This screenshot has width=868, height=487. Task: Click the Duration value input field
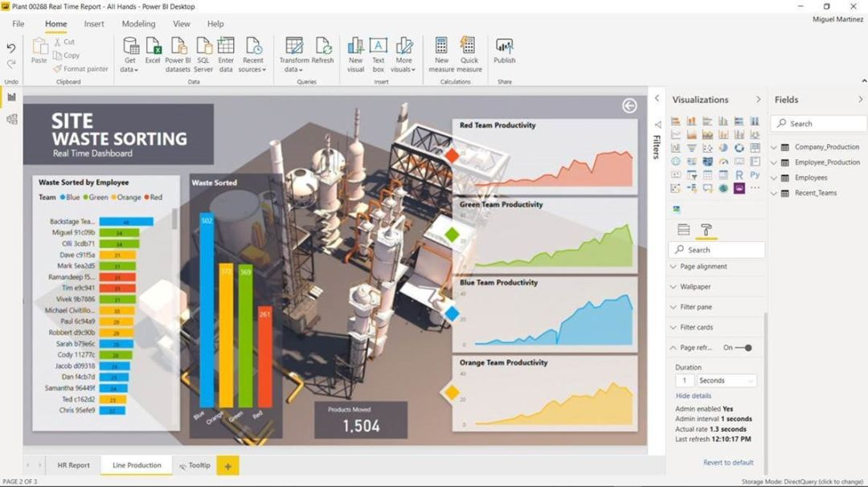(x=685, y=380)
